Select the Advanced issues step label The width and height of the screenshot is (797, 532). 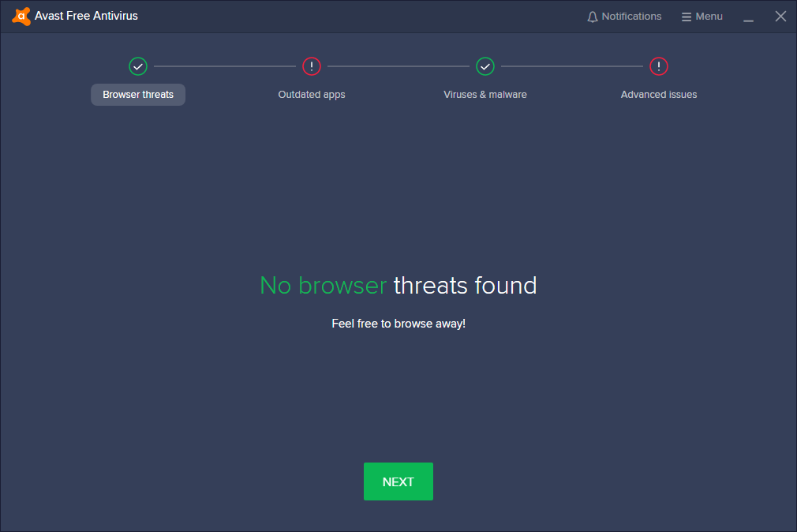tap(659, 95)
